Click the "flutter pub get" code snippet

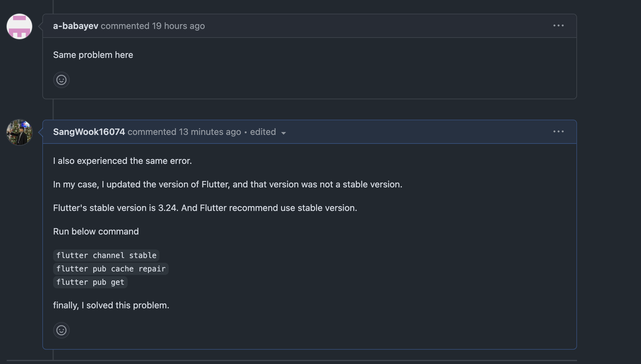click(x=90, y=282)
